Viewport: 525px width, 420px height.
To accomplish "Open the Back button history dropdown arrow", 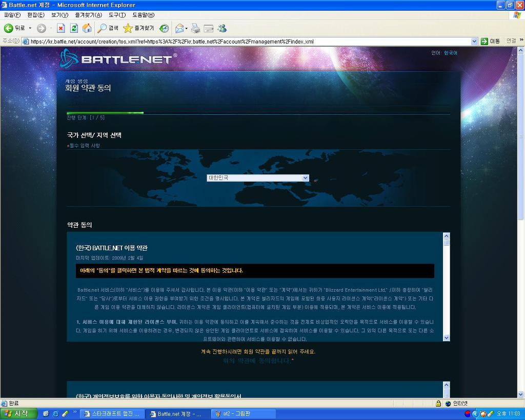I will click(x=30, y=28).
